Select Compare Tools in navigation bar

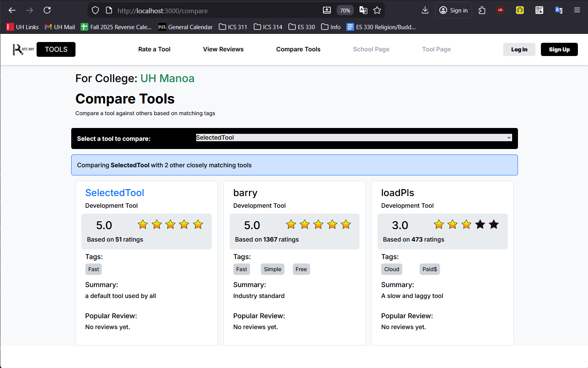coord(298,49)
